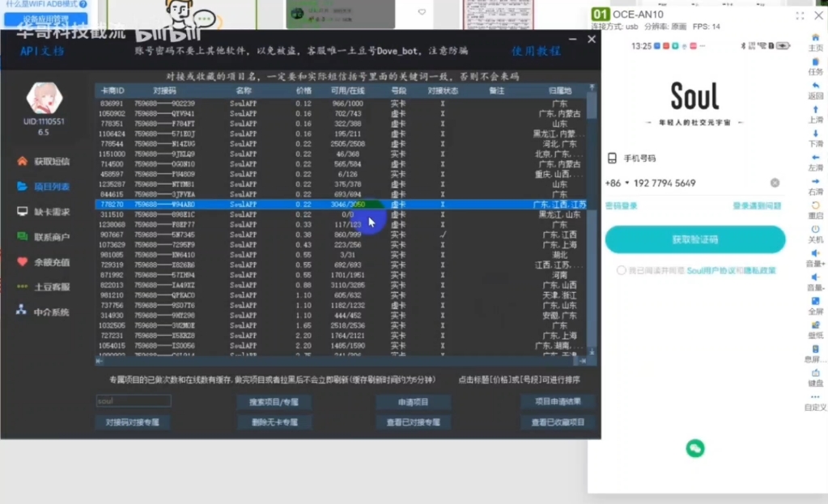This screenshot has height=504, width=828.
Task: Click 设备应用管理 button at top left
Action: click(45, 19)
